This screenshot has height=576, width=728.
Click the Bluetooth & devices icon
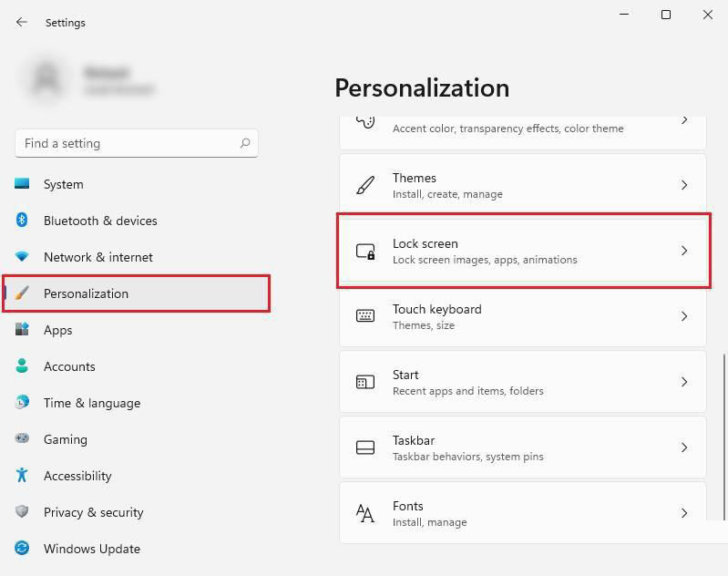tap(22, 221)
